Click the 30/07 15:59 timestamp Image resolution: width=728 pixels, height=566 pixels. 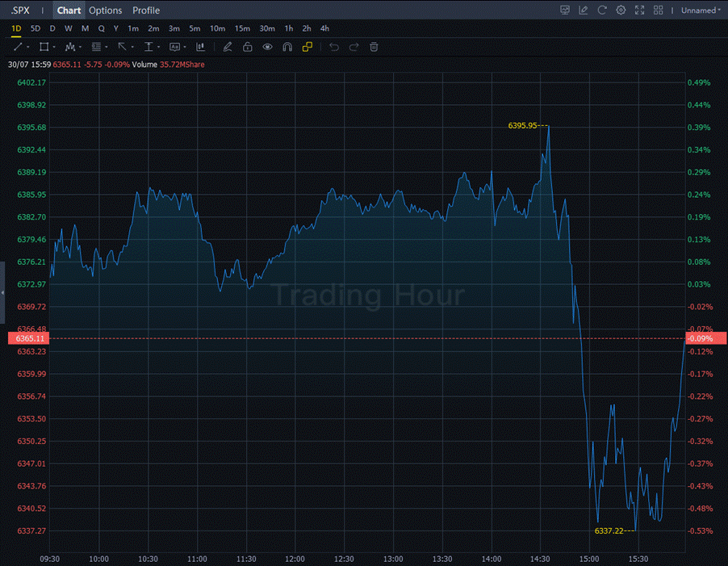pyautogui.click(x=29, y=65)
